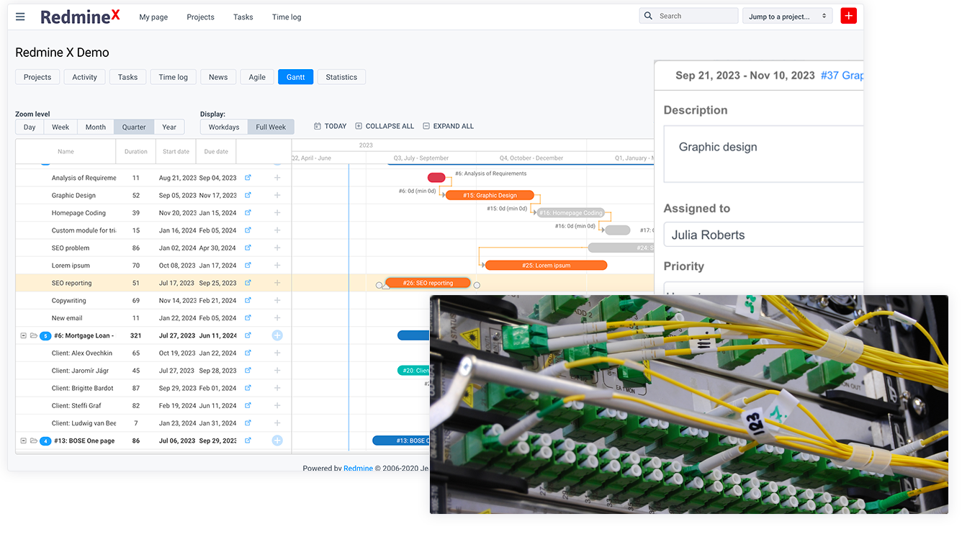Viewport: 962px width, 560px height.
Task: Switch to the Agile tab
Action: pos(257,77)
